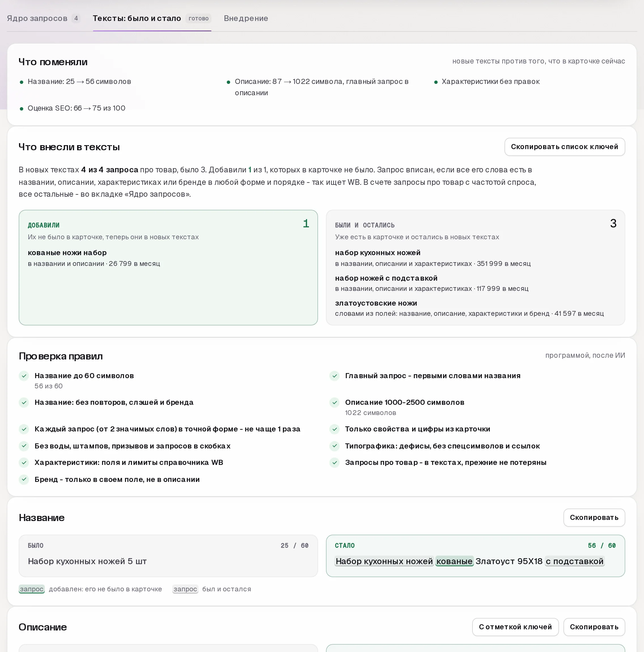Click the count badge «4» by Ядро запросов
Viewport: 644px width, 652px height.
(76, 18)
